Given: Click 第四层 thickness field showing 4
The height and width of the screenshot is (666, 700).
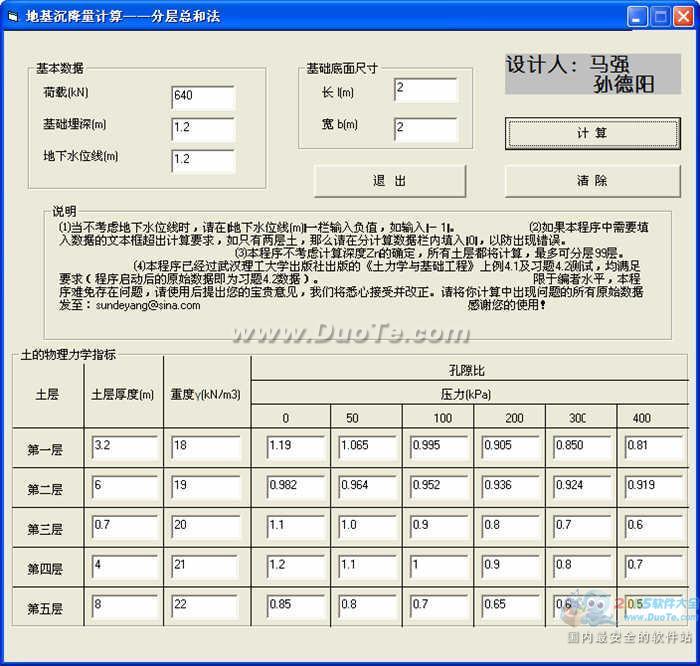Looking at the screenshot, I should (x=125, y=567).
